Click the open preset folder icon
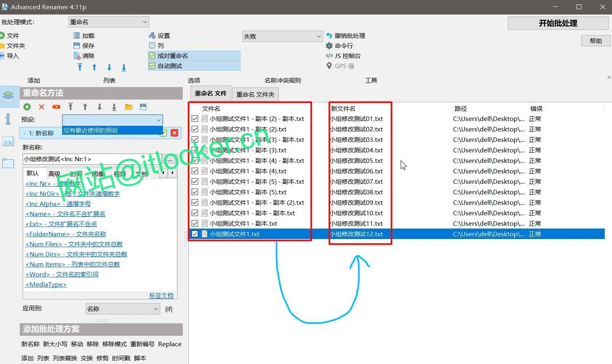This screenshot has height=364, width=612. pyautogui.click(x=129, y=107)
